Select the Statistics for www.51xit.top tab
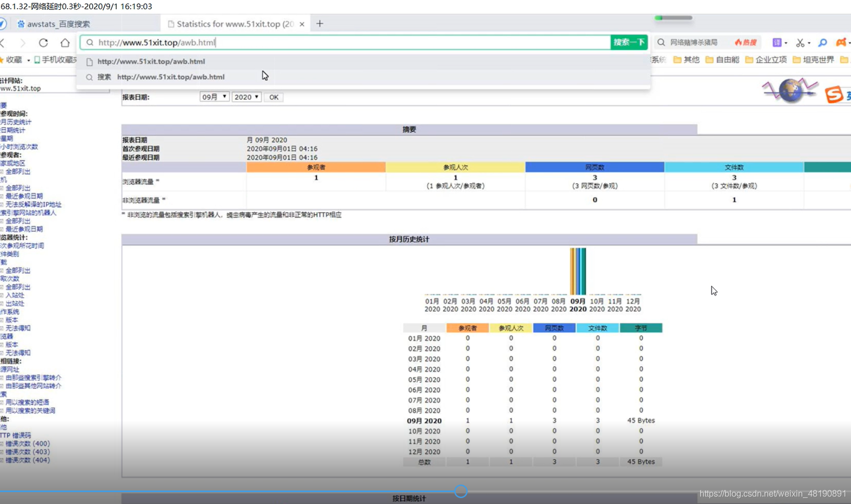The height and width of the screenshot is (504, 851). (x=235, y=24)
